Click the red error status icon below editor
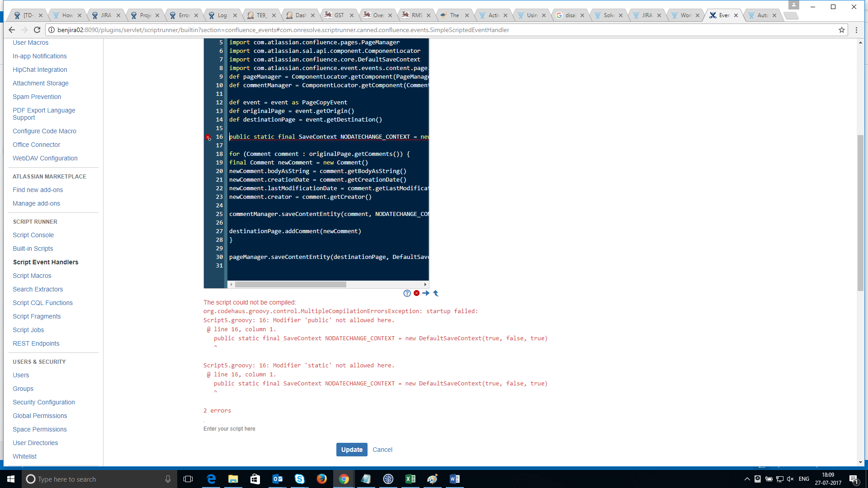 coord(416,293)
